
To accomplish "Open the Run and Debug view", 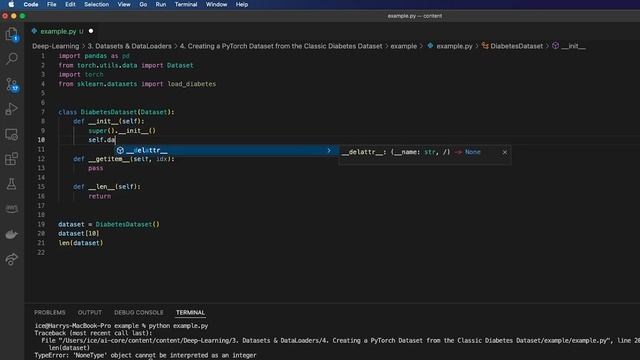I will (x=11, y=109).
